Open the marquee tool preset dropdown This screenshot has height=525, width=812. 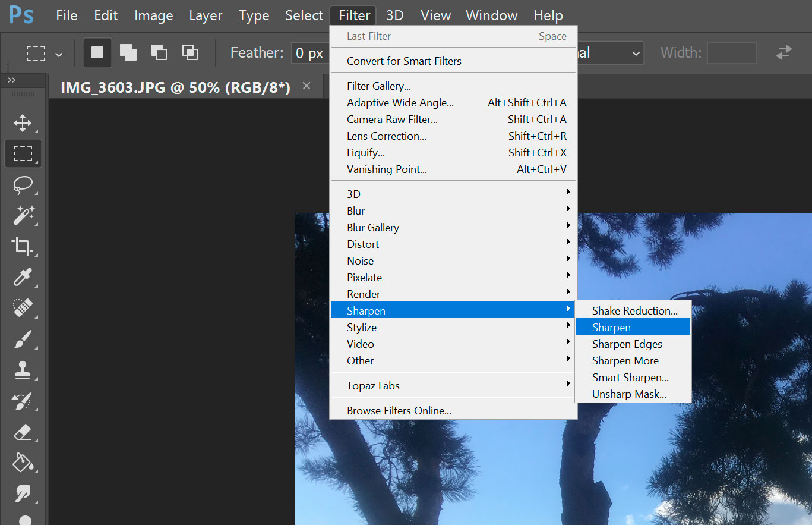[x=58, y=52]
